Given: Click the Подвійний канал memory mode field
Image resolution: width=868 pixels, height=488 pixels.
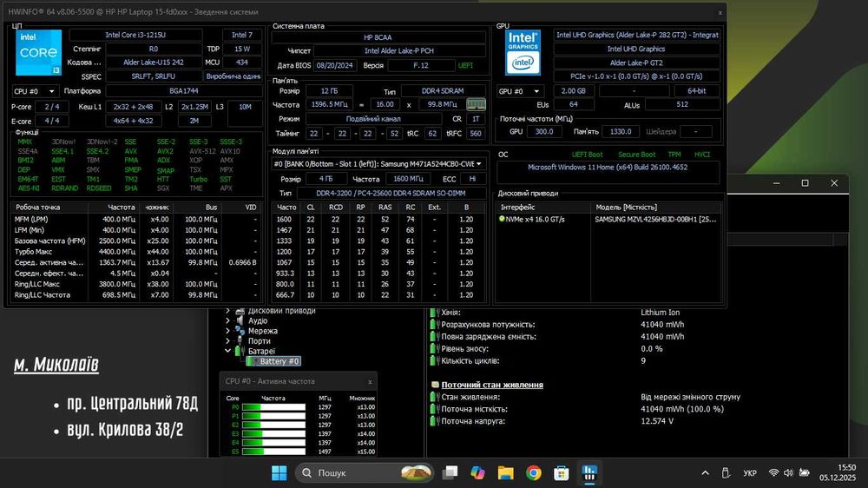Looking at the screenshot, I should coord(373,119).
